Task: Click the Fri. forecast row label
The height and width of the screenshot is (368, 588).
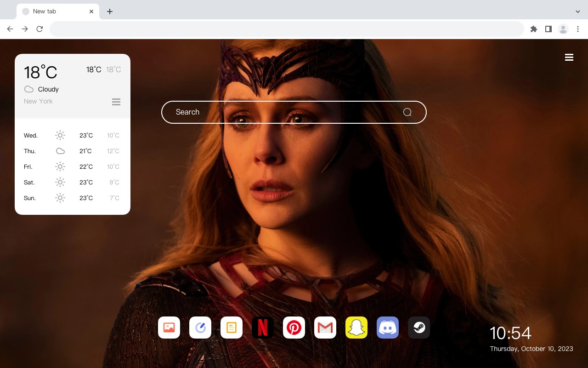Action: click(28, 167)
